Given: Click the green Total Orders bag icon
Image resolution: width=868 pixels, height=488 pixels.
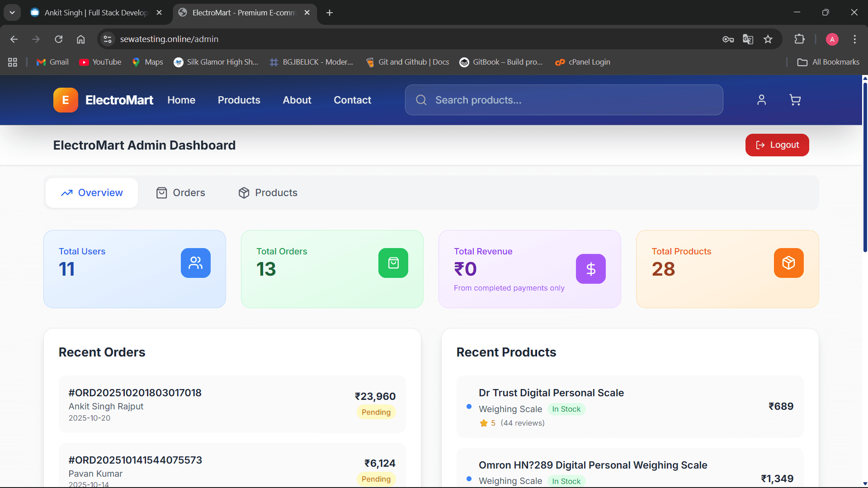Looking at the screenshot, I should point(393,263).
